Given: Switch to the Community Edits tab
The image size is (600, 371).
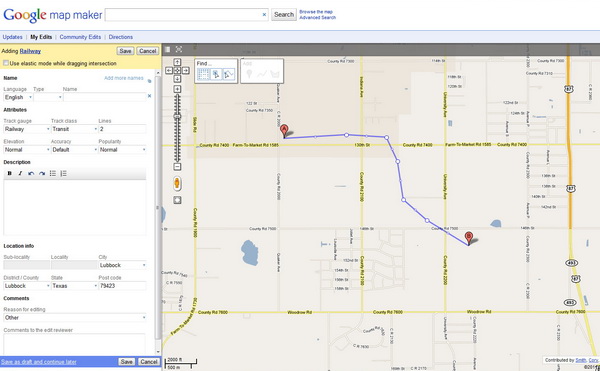Looking at the screenshot, I should click(80, 37).
